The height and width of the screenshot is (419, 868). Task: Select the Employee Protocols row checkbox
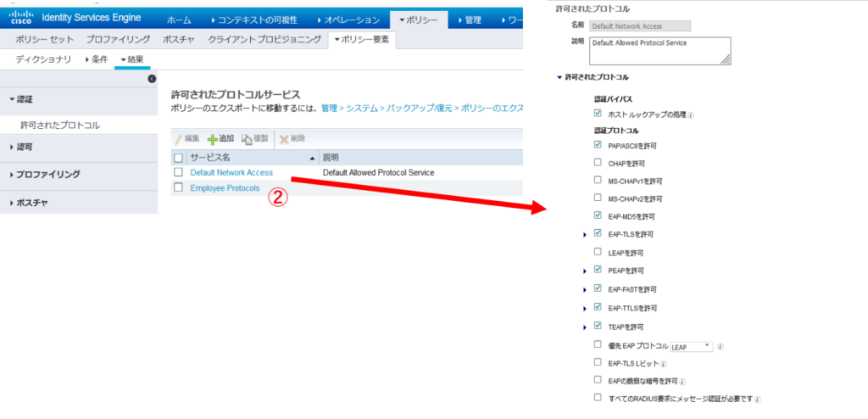click(x=178, y=187)
